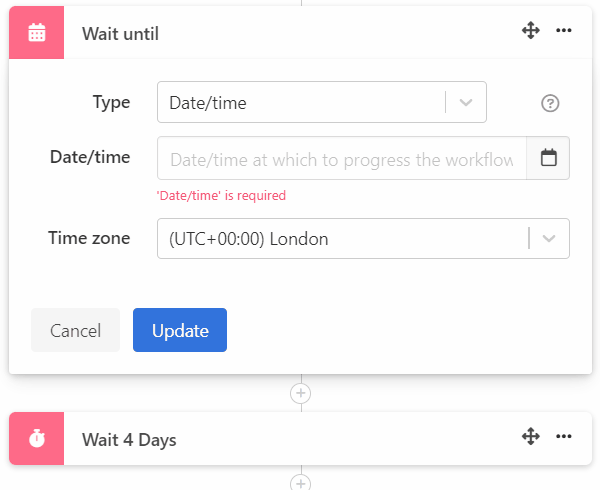Open the Date/time Type combo box
This screenshot has width=600, height=490.
pos(300,102)
